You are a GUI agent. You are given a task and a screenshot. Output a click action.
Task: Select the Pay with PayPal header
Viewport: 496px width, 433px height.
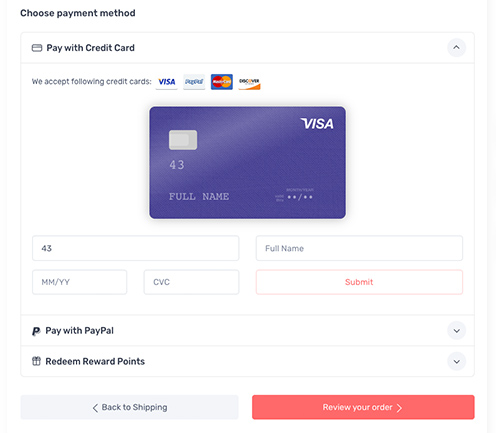tap(247, 331)
